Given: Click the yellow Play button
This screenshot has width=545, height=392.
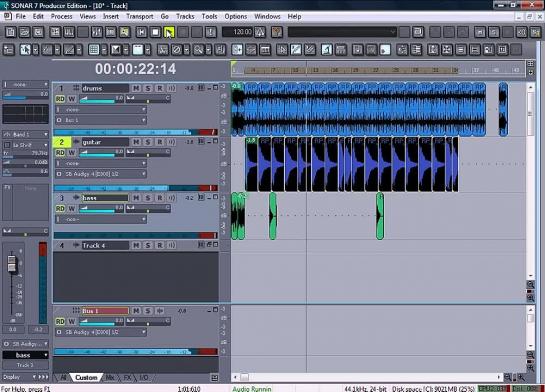Looking at the screenshot, I should coord(169,32).
